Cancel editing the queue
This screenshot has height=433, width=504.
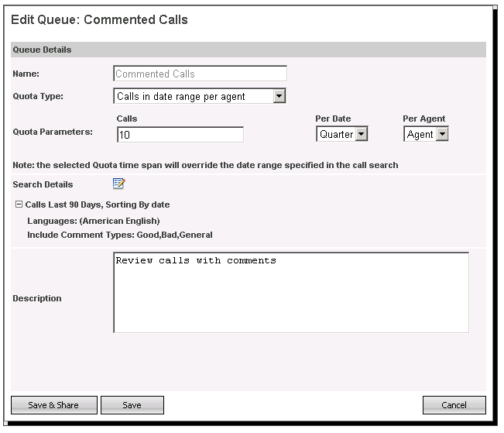(x=454, y=405)
